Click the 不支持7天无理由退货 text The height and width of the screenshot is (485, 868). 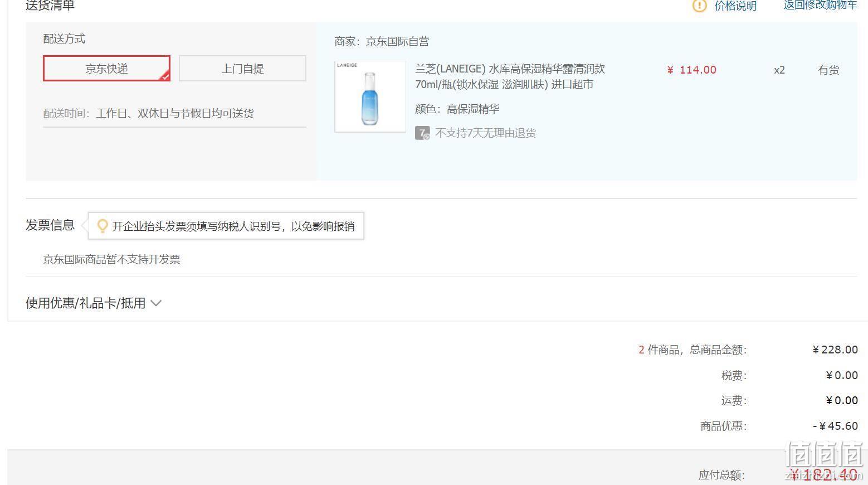[485, 133]
